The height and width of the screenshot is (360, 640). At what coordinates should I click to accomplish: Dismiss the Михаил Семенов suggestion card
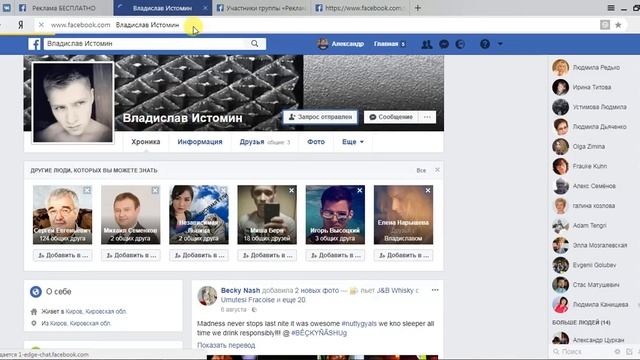tap(155, 190)
